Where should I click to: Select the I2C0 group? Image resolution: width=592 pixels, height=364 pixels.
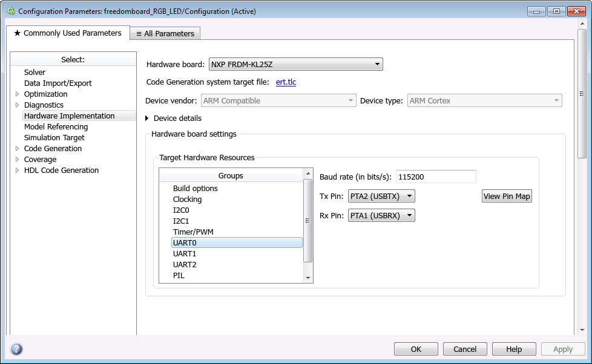point(181,210)
